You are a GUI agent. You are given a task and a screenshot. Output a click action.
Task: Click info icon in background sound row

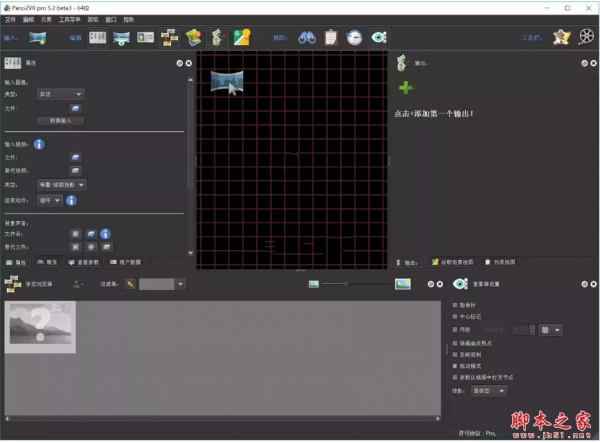coord(106,234)
